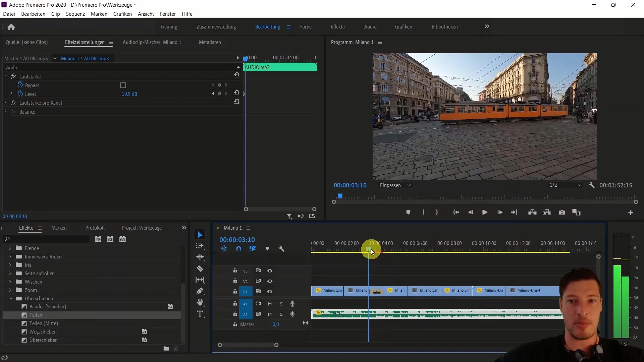This screenshot has width=644, height=362.
Task: Open the Program monitor button editor plus
Action: (631, 213)
